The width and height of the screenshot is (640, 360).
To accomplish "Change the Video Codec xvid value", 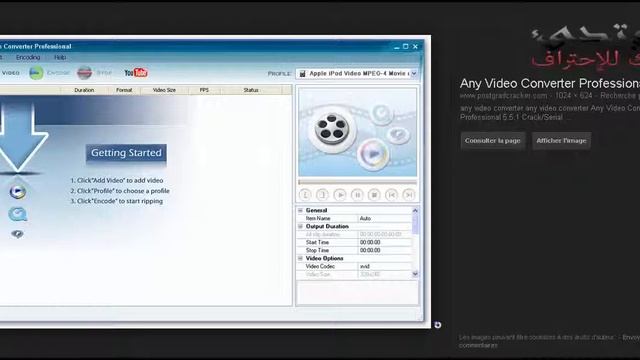I will tap(385, 266).
